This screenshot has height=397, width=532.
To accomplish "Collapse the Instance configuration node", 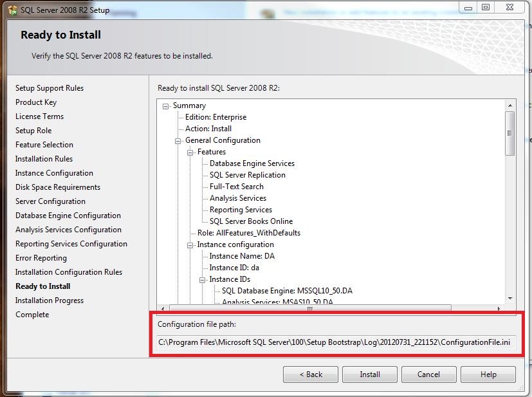I will point(190,245).
